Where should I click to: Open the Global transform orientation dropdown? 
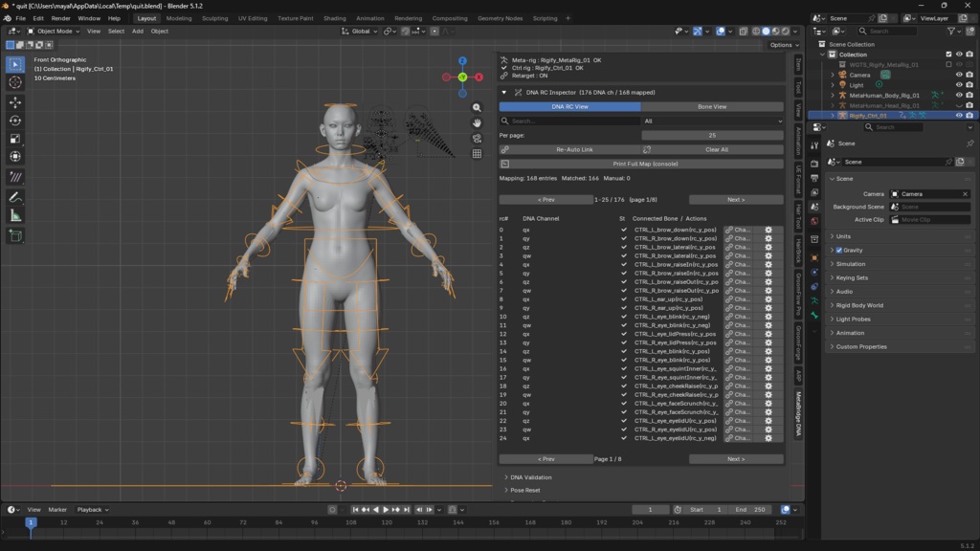point(360,32)
